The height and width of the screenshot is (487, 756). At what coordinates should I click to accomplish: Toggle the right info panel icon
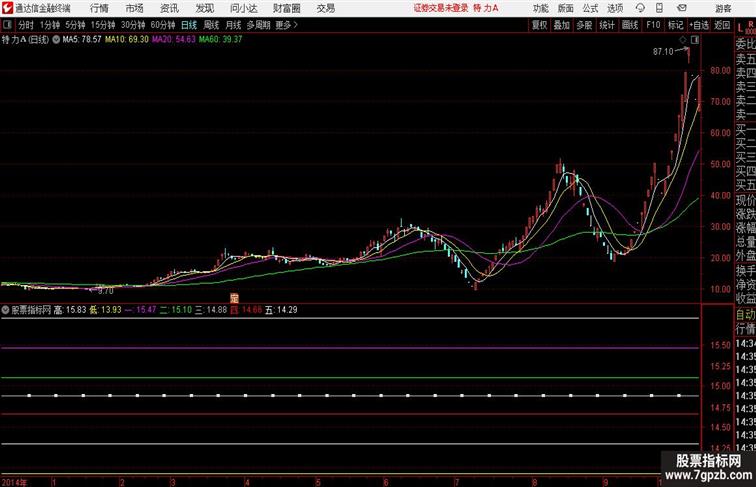[695, 40]
